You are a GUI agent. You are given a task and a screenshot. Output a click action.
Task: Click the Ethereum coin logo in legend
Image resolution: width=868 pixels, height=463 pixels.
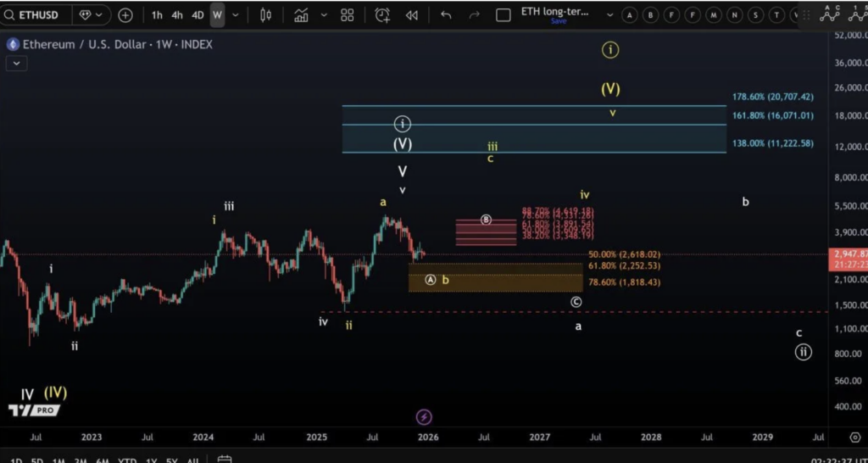coord(14,45)
